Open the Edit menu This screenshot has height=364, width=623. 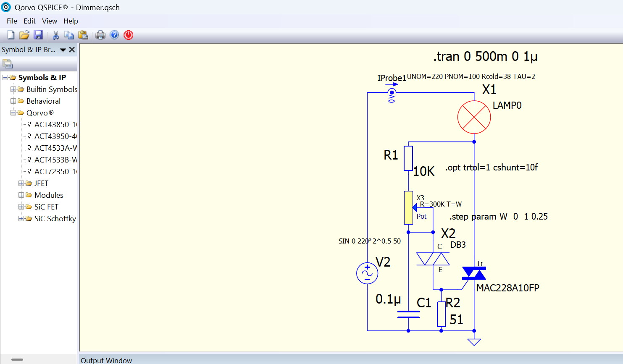[x=29, y=21]
